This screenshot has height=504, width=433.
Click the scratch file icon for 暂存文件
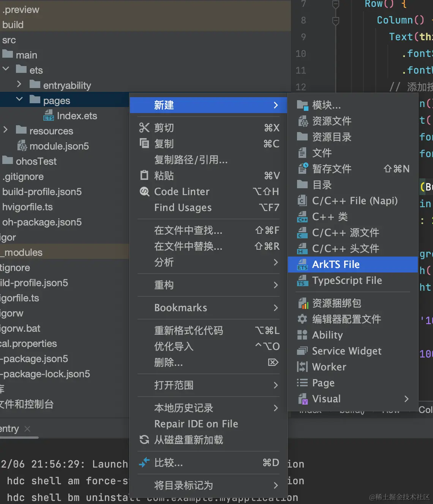pos(303,168)
